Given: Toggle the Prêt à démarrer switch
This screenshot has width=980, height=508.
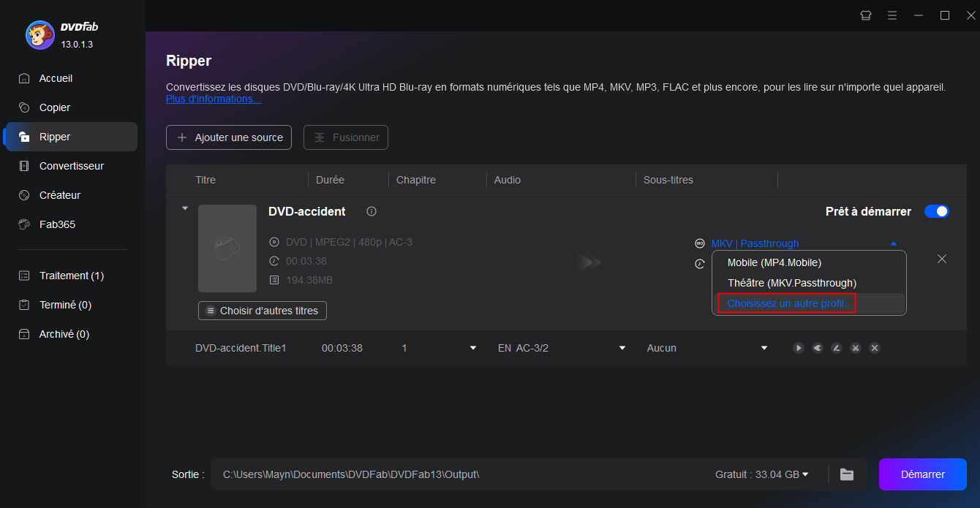Looking at the screenshot, I should coord(936,211).
